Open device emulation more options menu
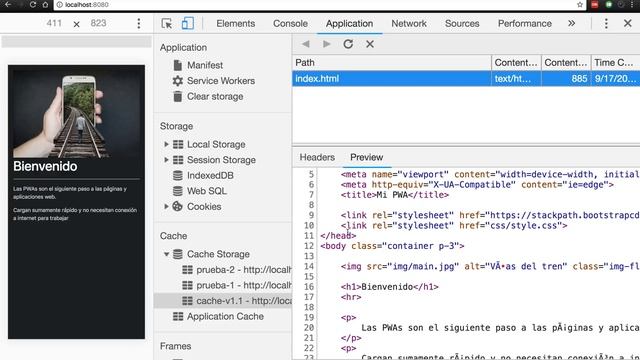The image size is (640, 360). 139,24
